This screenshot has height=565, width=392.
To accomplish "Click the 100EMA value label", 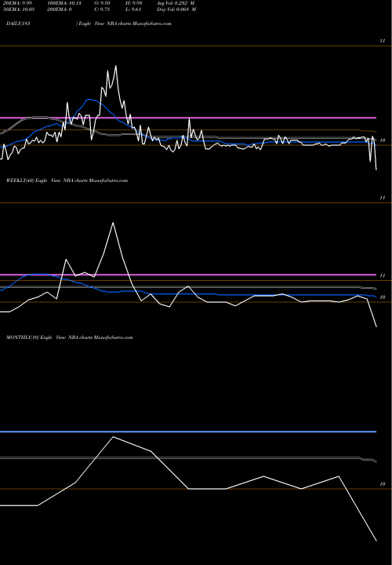I will tap(64, 3).
